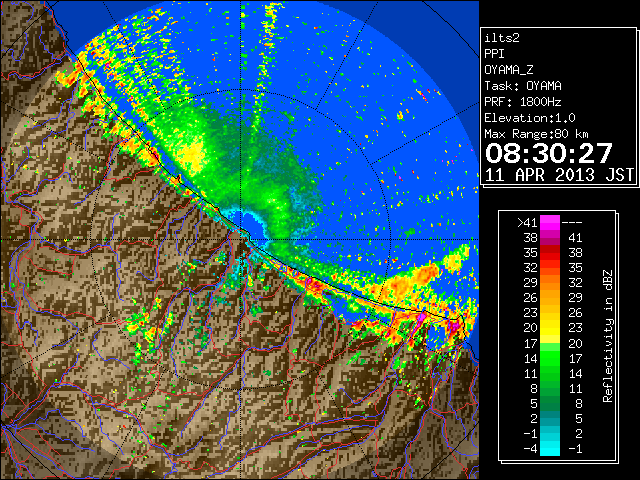Viewport: 640px width, 480px height.
Task: Click the 'PRF: 1800Hz' line
Action: [523, 102]
